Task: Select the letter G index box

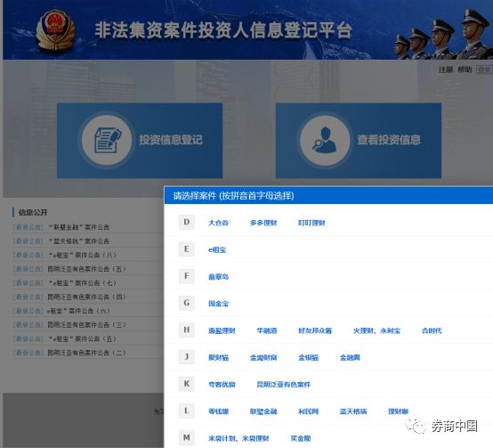Action: pyautogui.click(x=187, y=303)
